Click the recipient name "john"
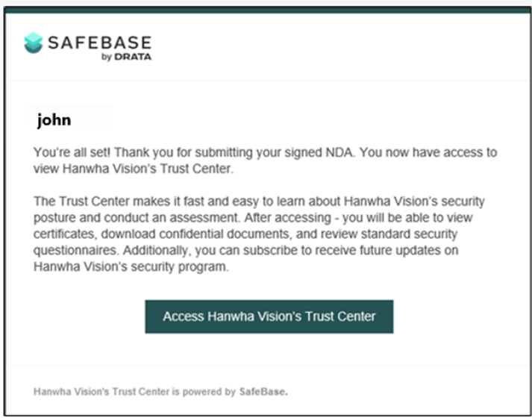Viewport: 532px width, 418px height. (54, 120)
